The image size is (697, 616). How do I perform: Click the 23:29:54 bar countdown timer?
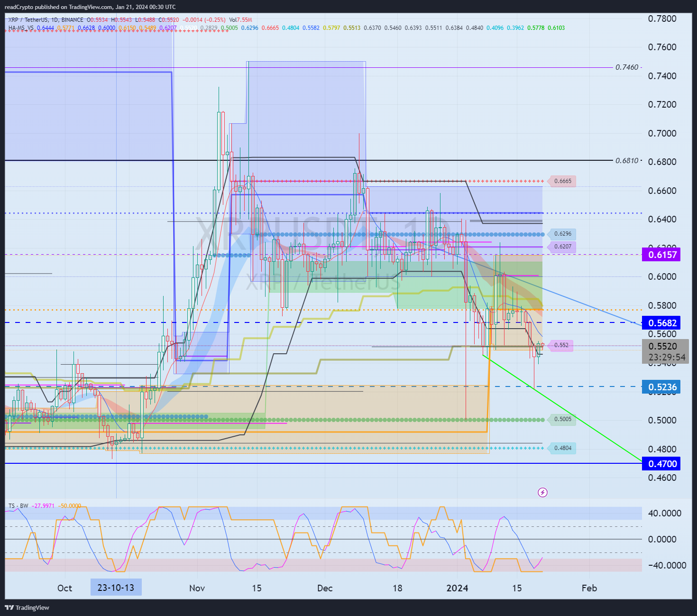pyautogui.click(x=667, y=358)
